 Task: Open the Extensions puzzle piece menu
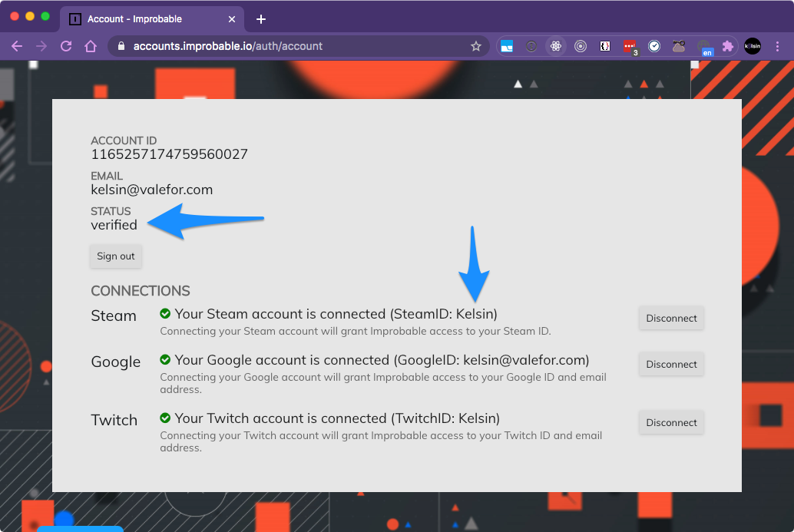click(x=728, y=46)
